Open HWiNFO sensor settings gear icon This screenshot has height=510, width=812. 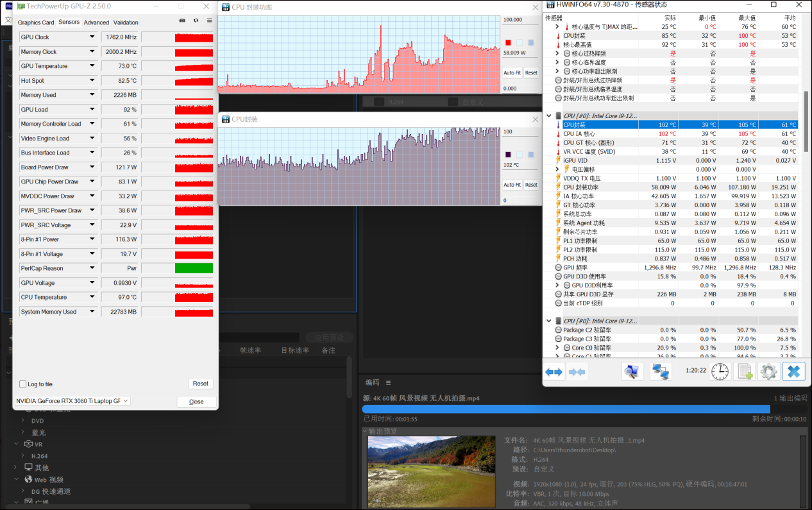pos(768,371)
